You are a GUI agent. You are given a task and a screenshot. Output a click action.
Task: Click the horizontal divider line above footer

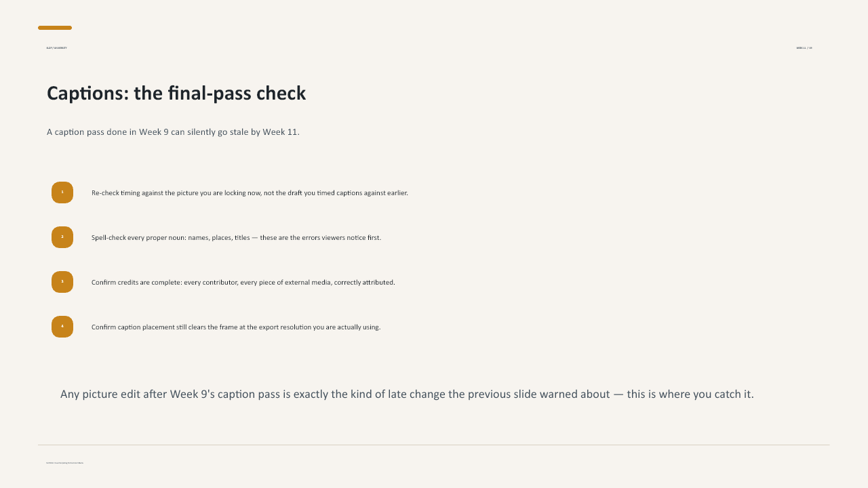(434, 445)
